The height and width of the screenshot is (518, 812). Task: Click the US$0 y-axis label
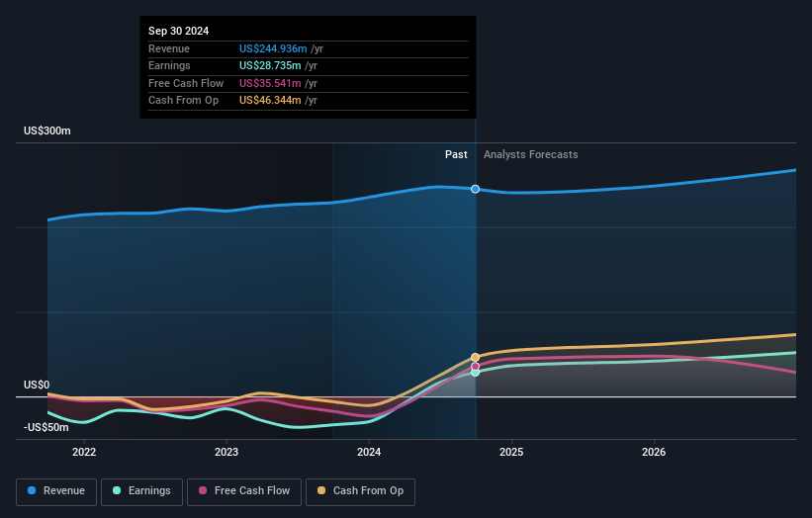coord(37,385)
